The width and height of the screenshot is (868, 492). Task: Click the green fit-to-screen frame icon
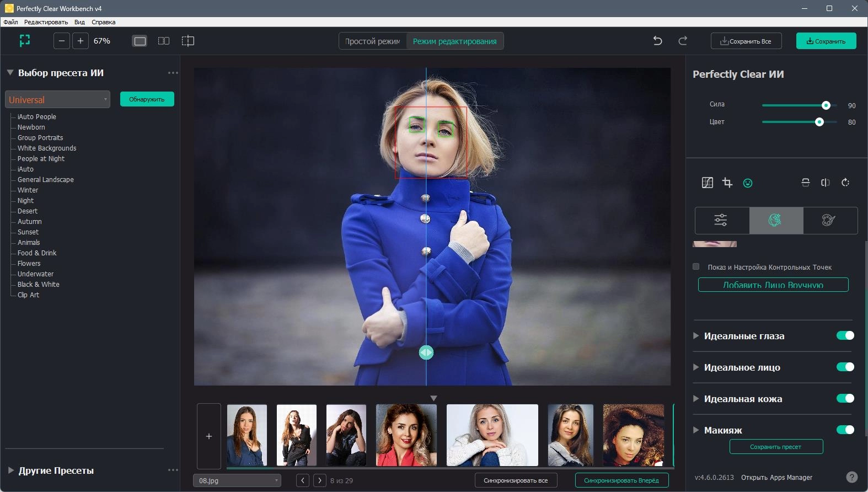pos(25,41)
